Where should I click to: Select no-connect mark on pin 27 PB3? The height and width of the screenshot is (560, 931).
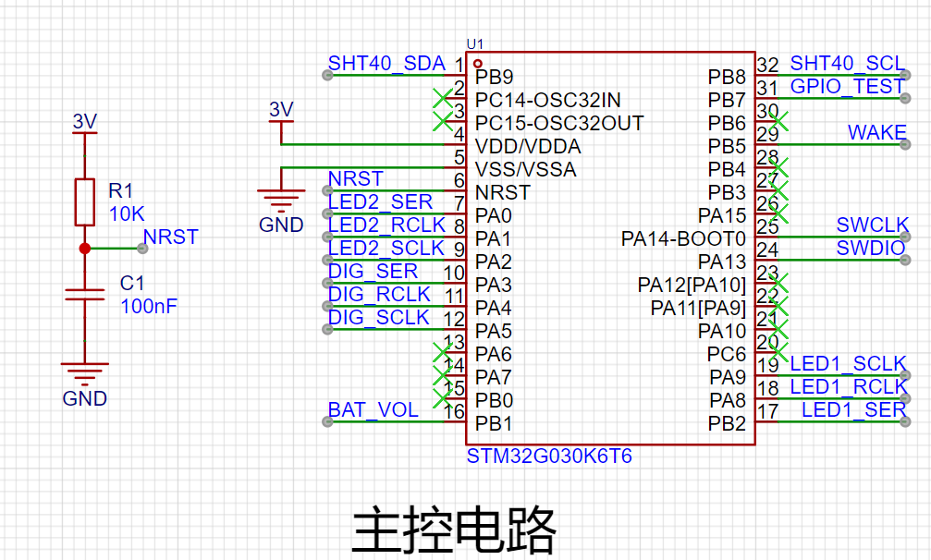tap(778, 190)
